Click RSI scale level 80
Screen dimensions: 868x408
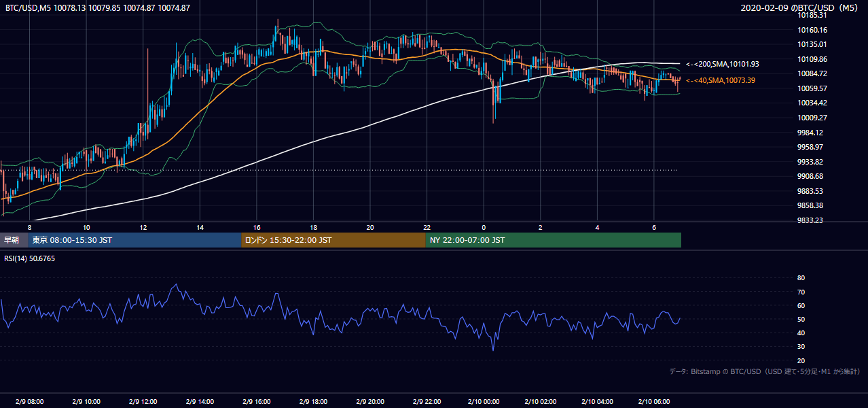(801, 278)
